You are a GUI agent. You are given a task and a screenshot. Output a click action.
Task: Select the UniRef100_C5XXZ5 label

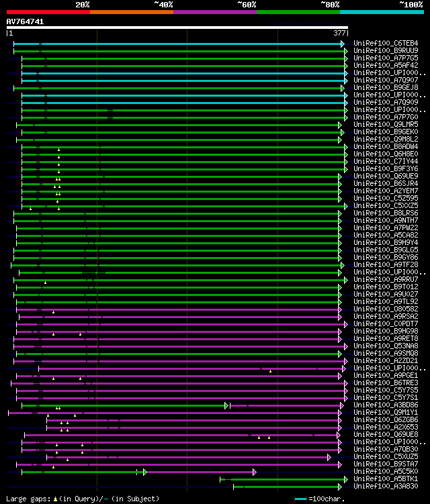pyautogui.click(x=386, y=206)
